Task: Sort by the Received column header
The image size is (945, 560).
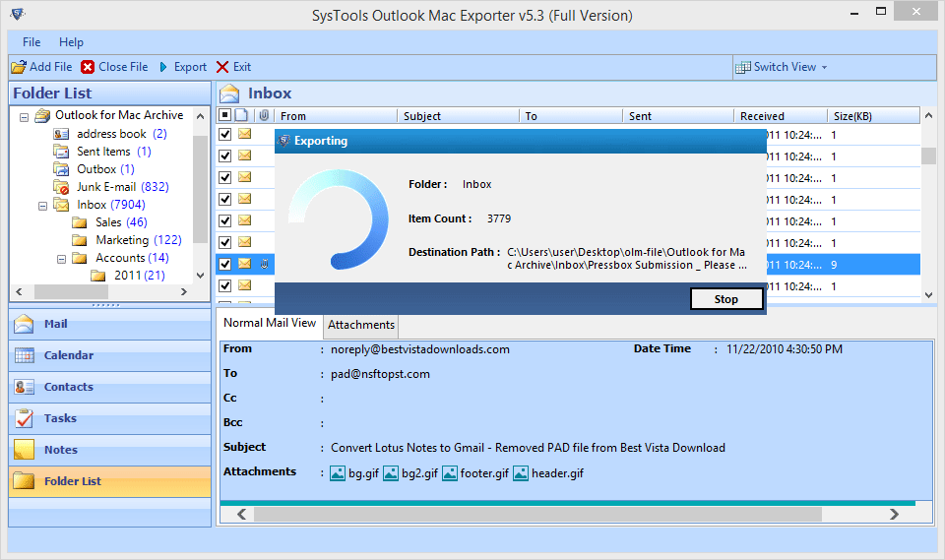Action: point(781,116)
